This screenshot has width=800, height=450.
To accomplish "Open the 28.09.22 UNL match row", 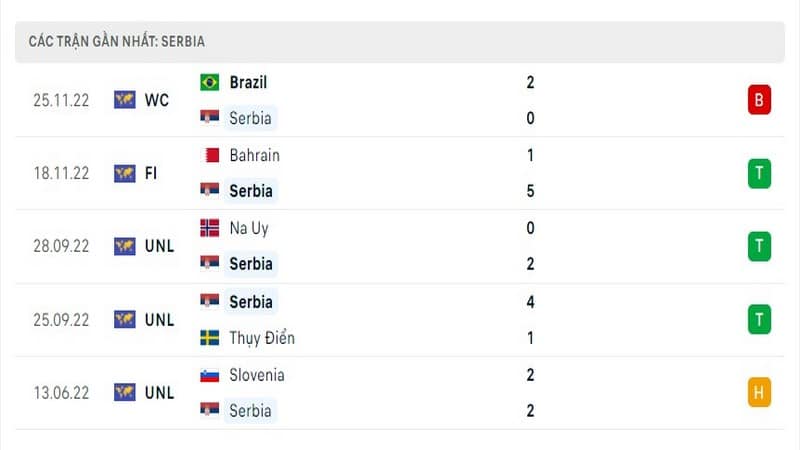I will pyautogui.click(x=399, y=246).
